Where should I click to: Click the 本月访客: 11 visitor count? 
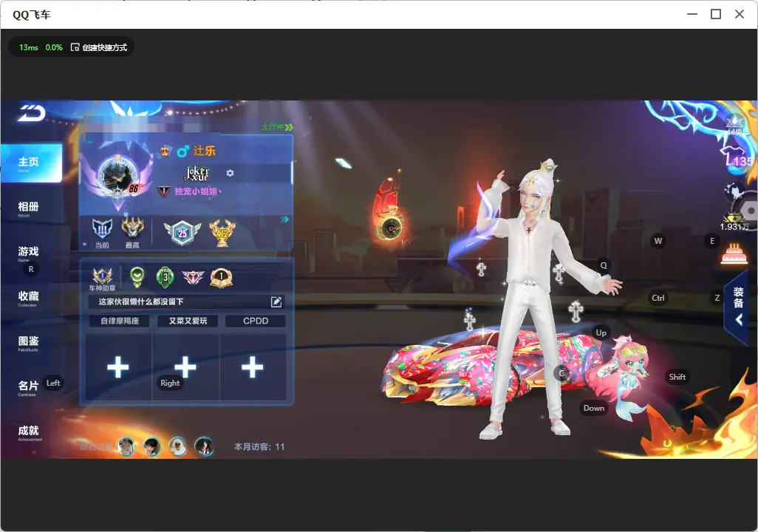[x=259, y=447]
